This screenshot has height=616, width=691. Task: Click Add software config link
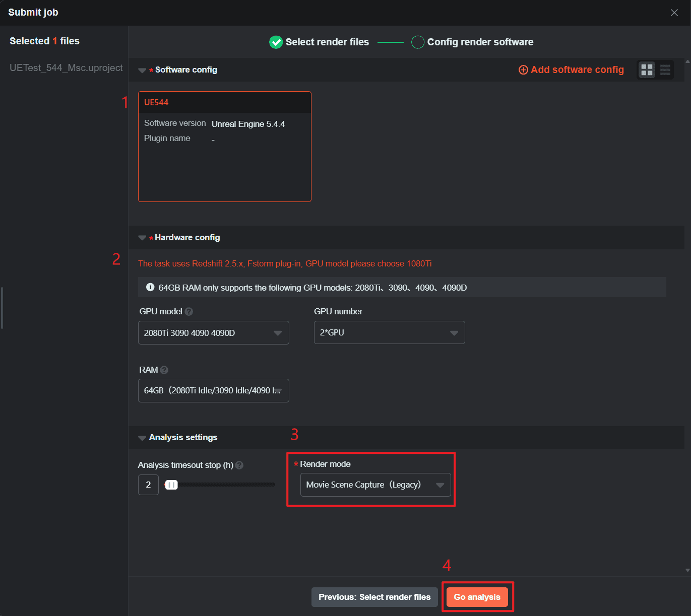pos(571,70)
